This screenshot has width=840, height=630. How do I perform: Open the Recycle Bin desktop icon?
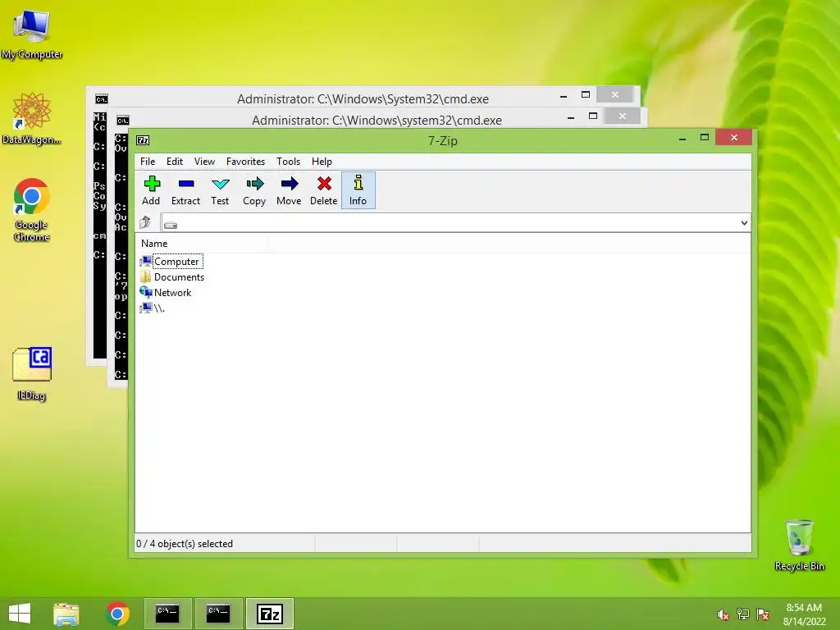799,545
